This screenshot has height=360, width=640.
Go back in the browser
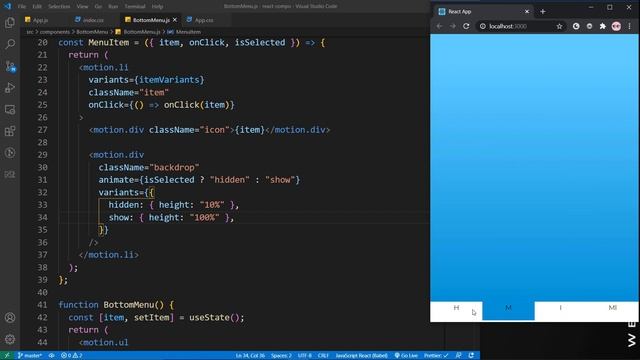tap(439, 26)
